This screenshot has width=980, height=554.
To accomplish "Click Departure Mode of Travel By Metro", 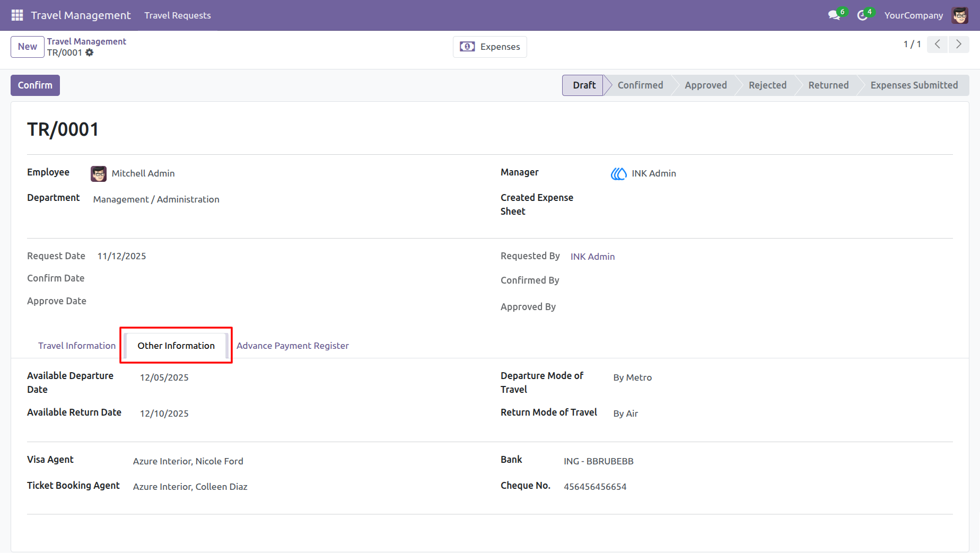I will 633,377.
